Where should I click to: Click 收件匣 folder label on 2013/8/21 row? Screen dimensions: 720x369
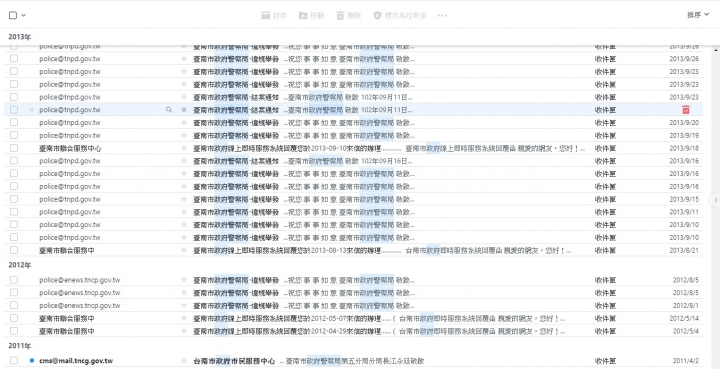605,250
